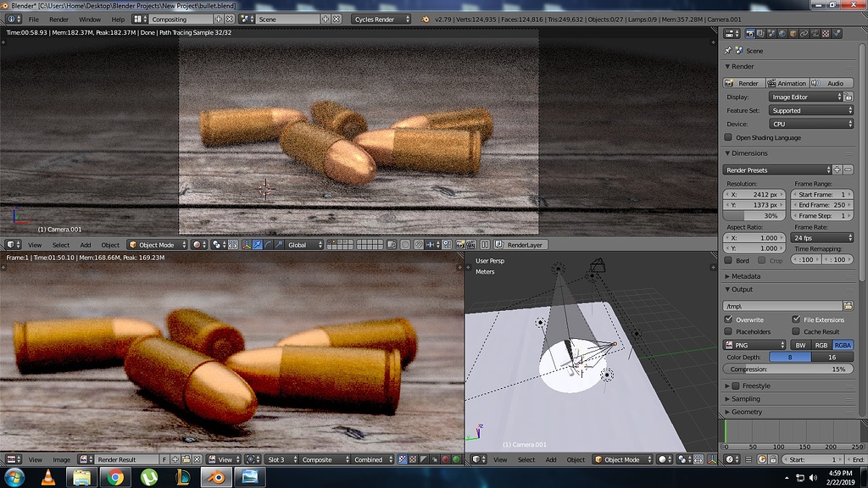This screenshot has height=488, width=868.
Task: Select the RGBA color mode
Action: tap(843, 345)
